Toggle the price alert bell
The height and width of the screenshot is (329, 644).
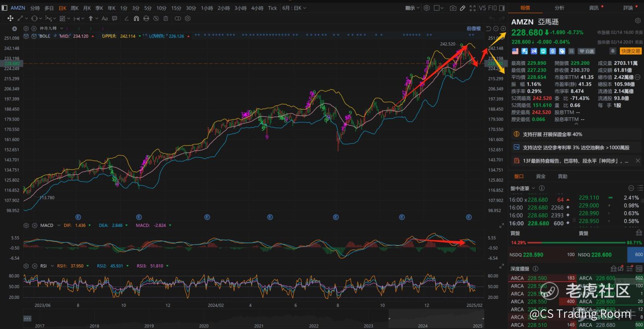(613, 51)
